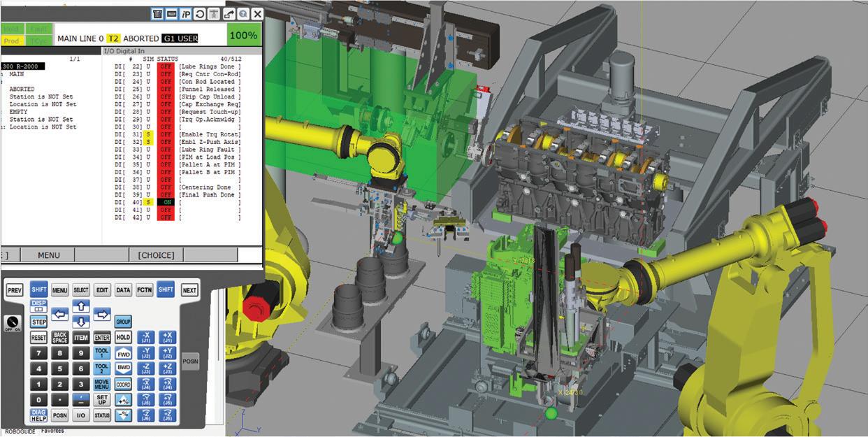Image resolution: width=868 pixels, height=437 pixels.
Task: Click the DISP key
Action: [38, 306]
